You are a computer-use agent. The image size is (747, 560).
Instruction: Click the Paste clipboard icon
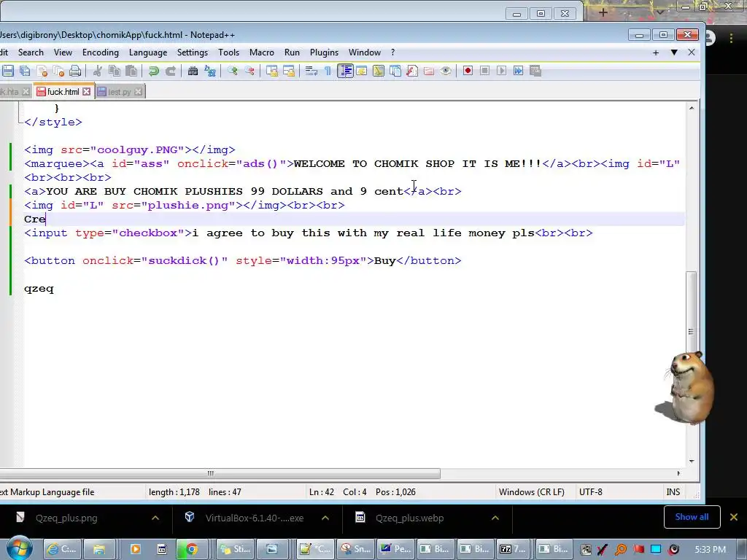tap(131, 71)
